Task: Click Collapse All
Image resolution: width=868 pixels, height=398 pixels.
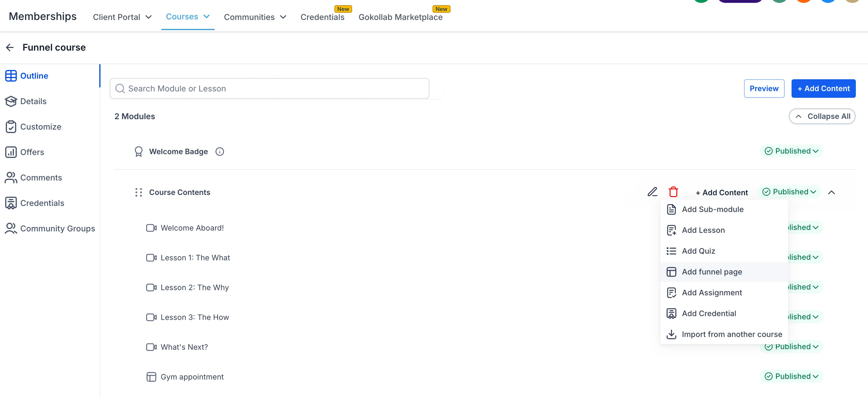Action: coord(822,116)
